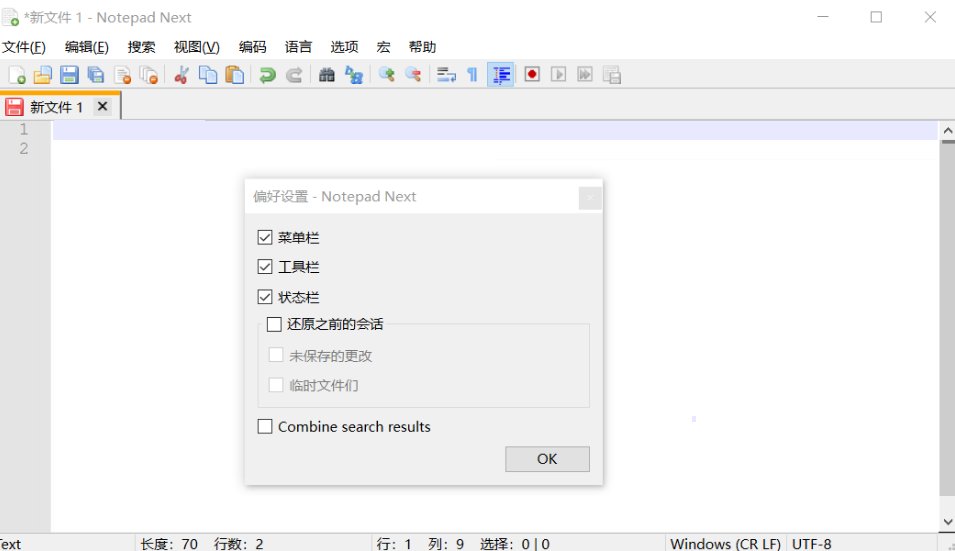The height and width of the screenshot is (551, 955).
Task: Enable the 还原之前的会话 checkbox
Action: [x=274, y=324]
